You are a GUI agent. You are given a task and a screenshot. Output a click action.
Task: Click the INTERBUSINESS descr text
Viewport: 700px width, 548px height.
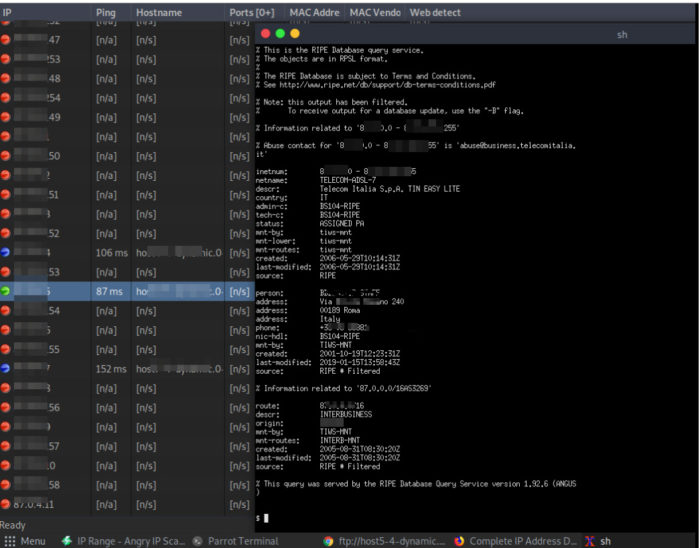tap(346, 414)
